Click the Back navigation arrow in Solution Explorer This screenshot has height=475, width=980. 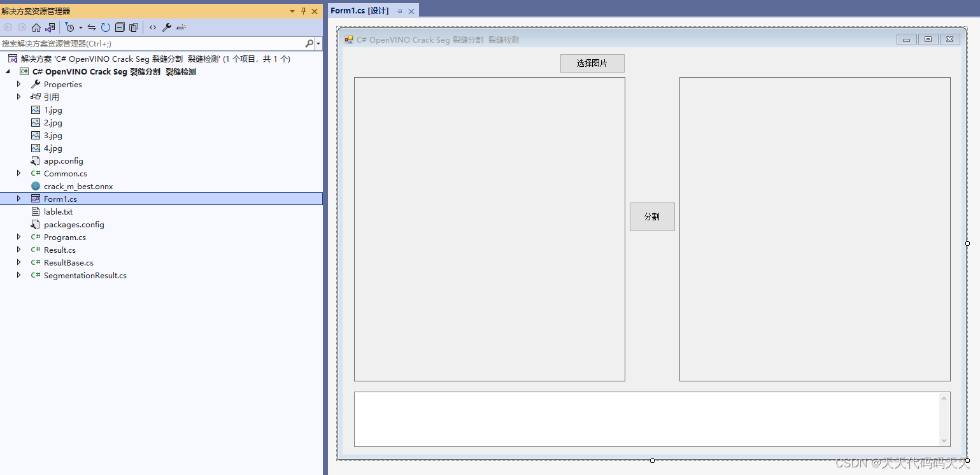pos(8,27)
